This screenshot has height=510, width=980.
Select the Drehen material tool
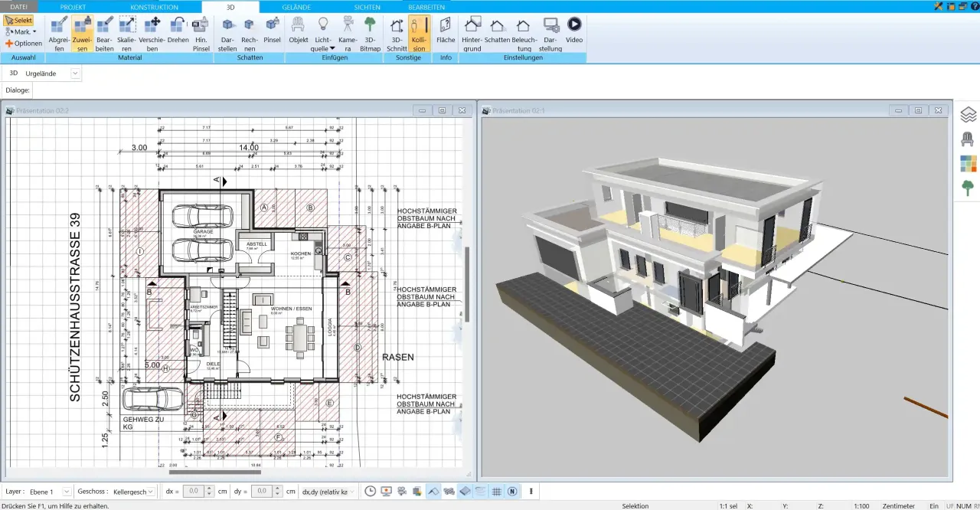pyautogui.click(x=178, y=29)
